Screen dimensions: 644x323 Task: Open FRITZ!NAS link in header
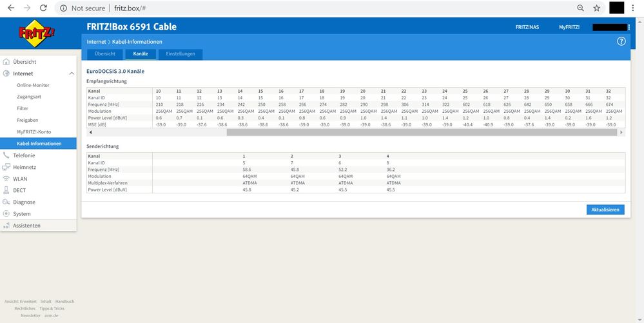coord(527,27)
